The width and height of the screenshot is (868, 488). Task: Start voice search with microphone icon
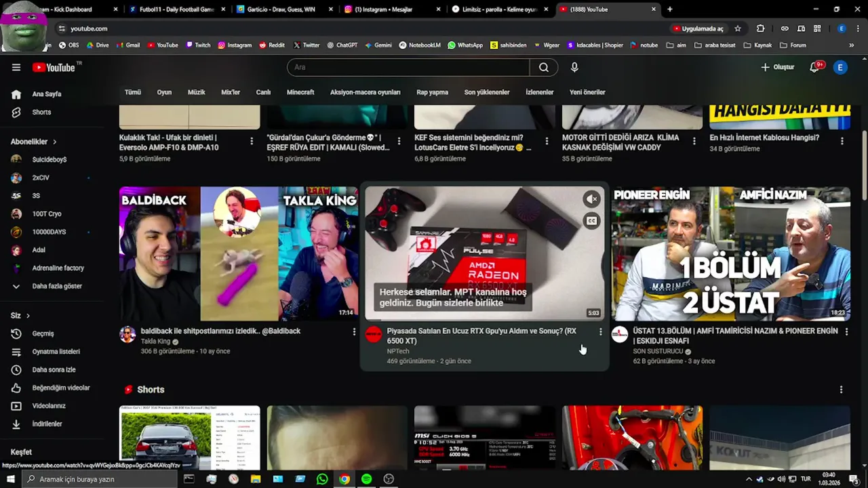(574, 67)
